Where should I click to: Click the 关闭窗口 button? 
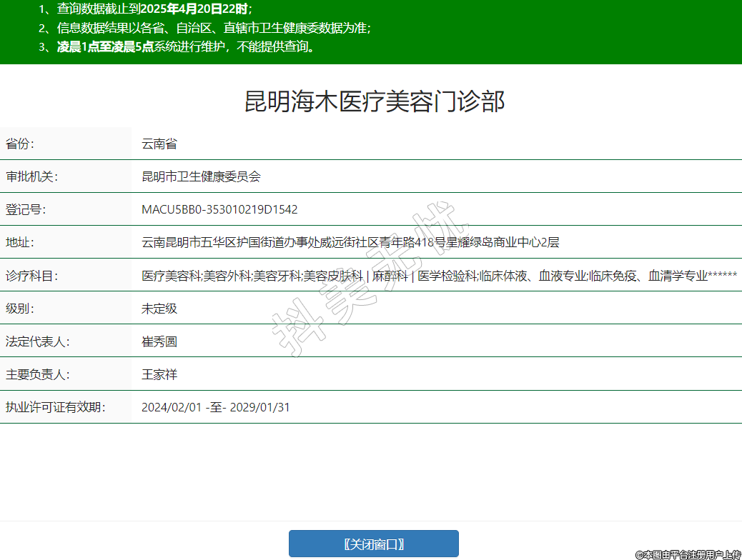pyautogui.click(x=373, y=544)
